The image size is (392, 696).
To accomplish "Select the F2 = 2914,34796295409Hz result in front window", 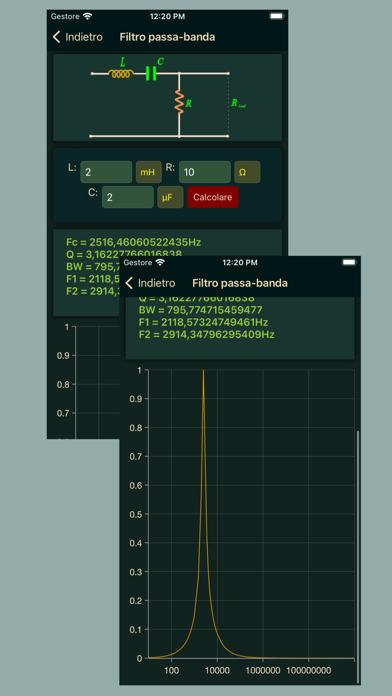I will [206, 334].
